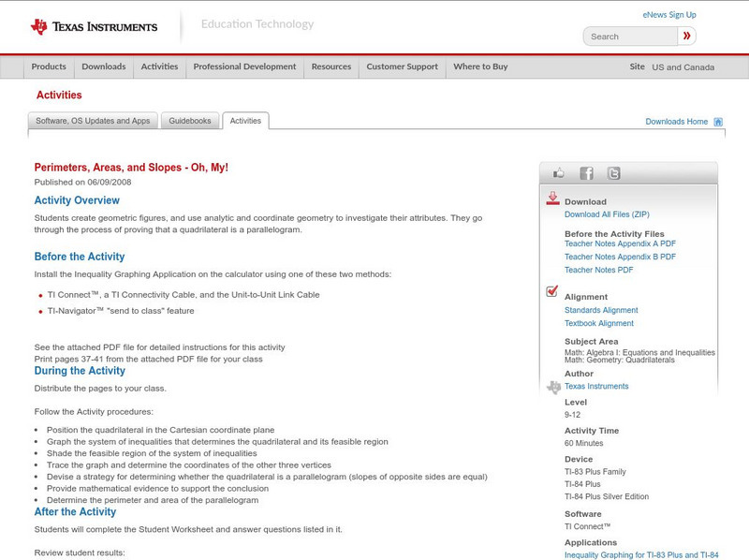Click the Downloads Home house icon
Screen dimensions: 749x560
pos(718,122)
